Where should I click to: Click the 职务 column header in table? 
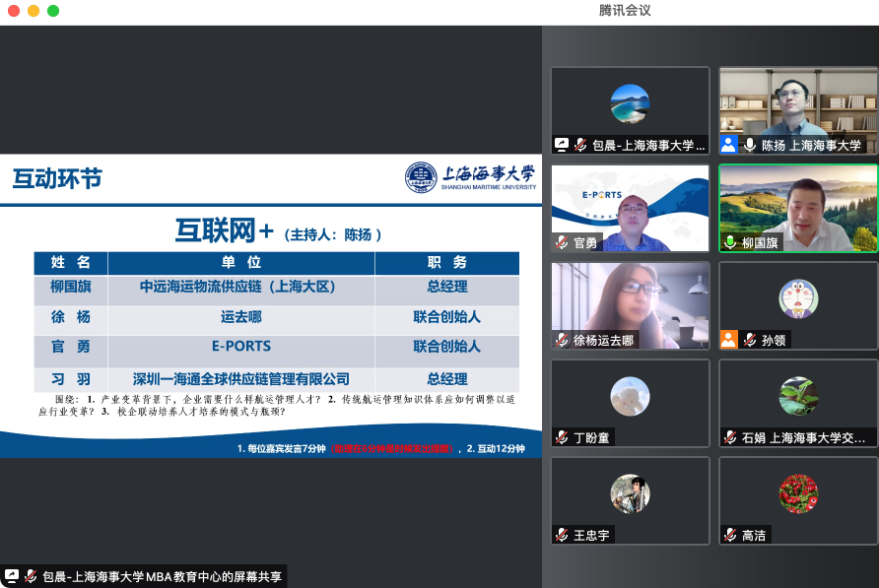click(446, 262)
